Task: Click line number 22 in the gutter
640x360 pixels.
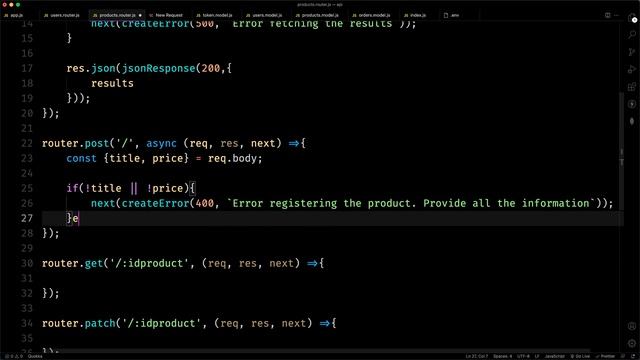Action: tap(27, 143)
